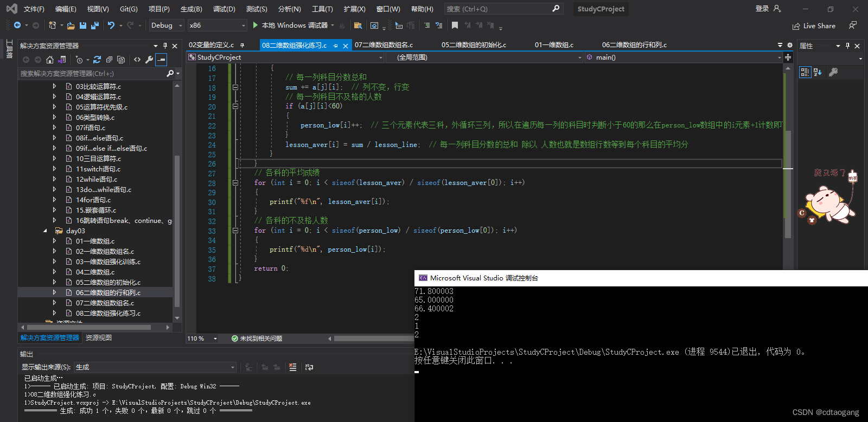
Task: Collapse code block at line 18
Action: [x=235, y=87]
